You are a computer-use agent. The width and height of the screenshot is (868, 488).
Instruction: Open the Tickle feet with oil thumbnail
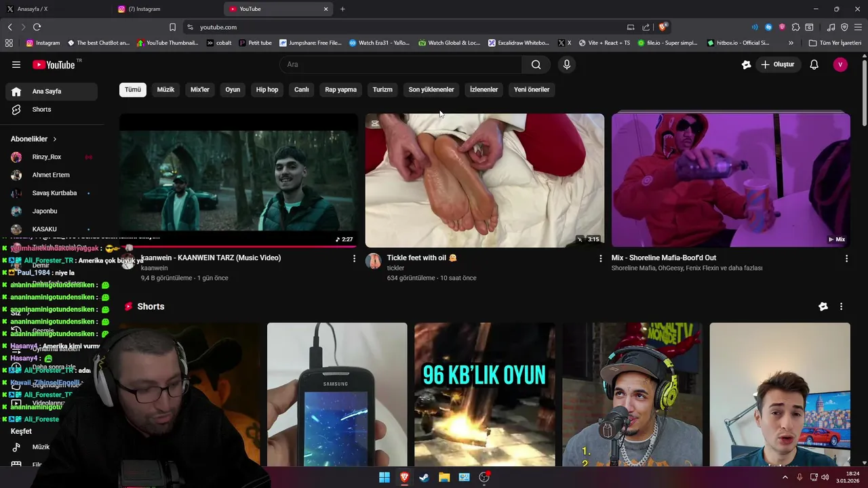coord(485,180)
